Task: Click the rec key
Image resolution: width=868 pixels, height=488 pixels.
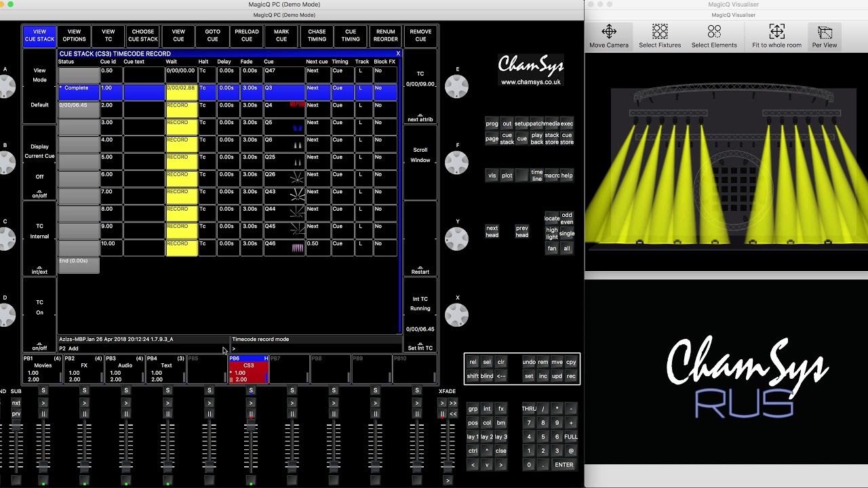Action: click(x=571, y=376)
